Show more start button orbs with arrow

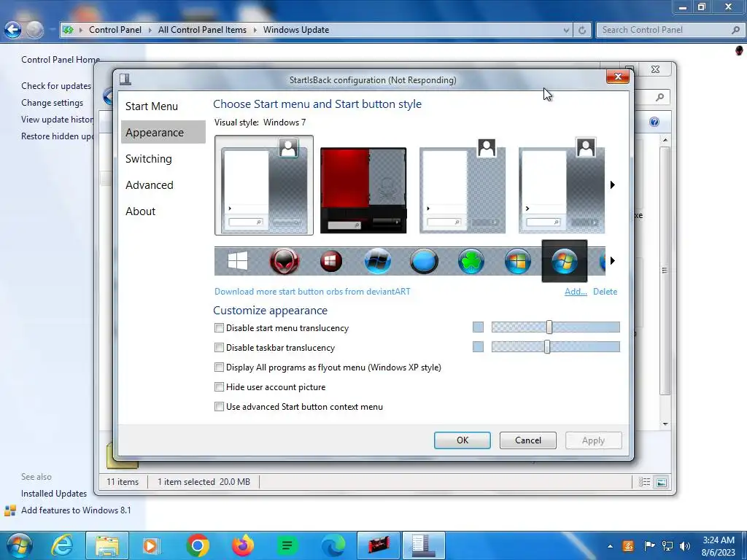(613, 260)
